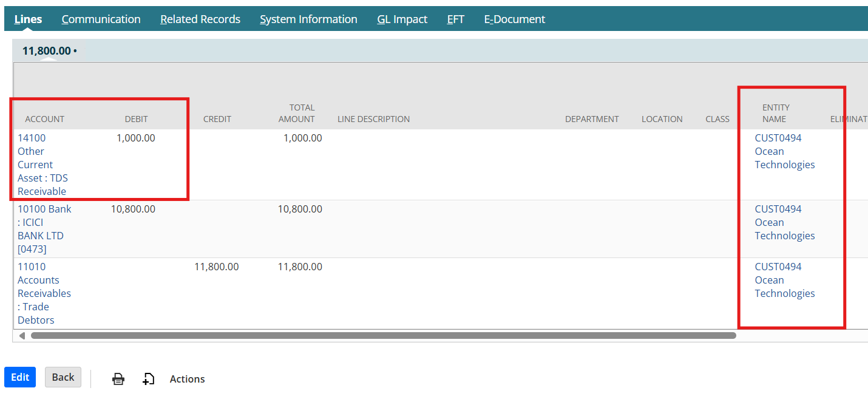The image size is (868, 402).
Task: View the GL Impact tab
Action: tap(402, 19)
